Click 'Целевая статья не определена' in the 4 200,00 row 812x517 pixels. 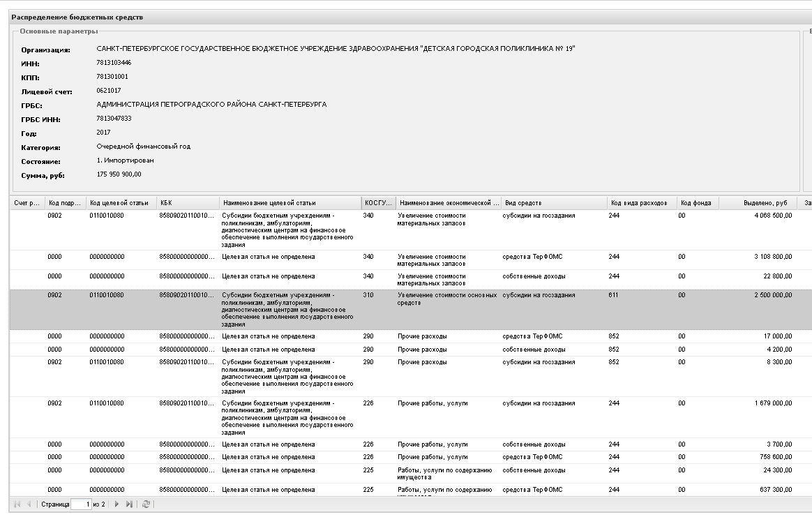pos(269,349)
